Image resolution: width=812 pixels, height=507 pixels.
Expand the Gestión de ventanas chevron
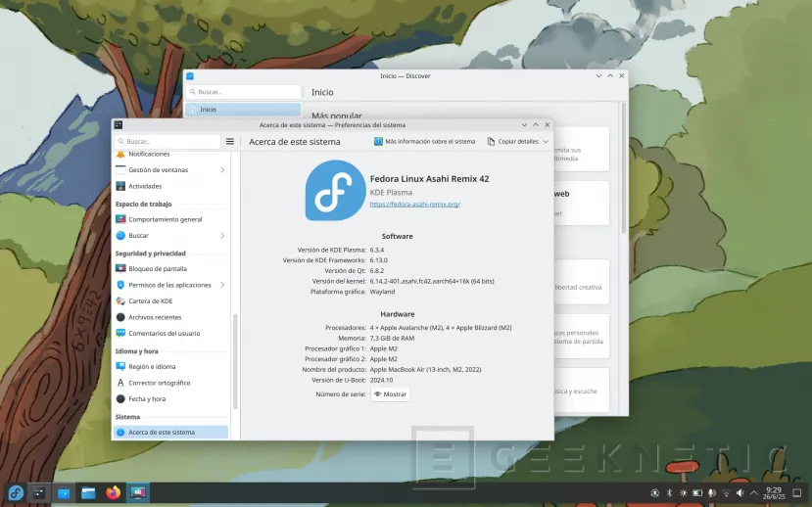(222, 169)
